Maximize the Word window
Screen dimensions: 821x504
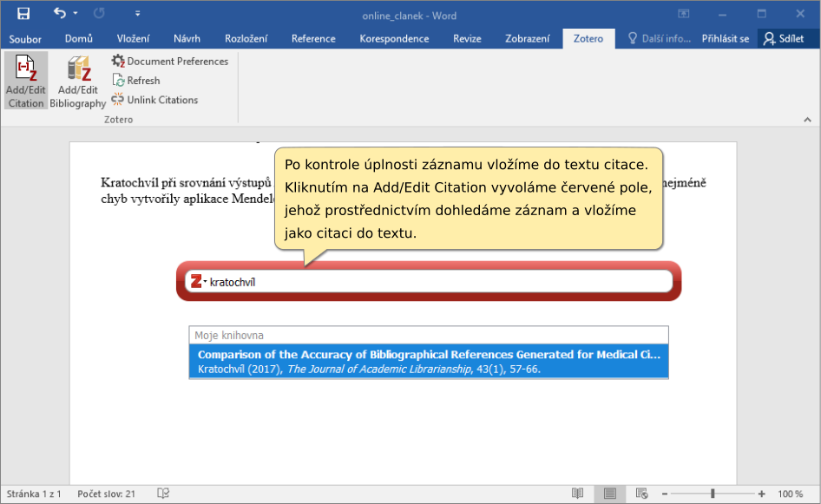coord(762,14)
